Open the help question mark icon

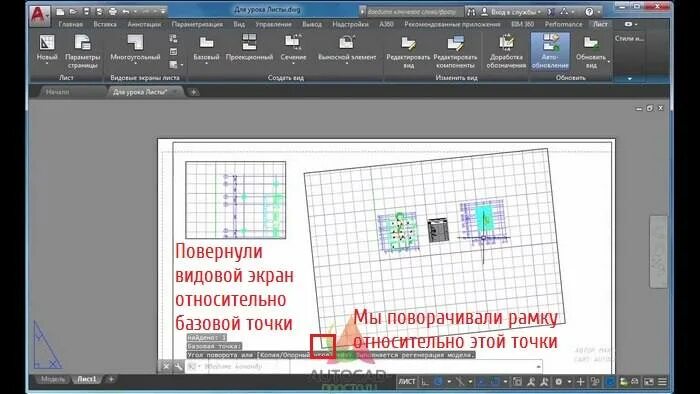click(x=589, y=12)
